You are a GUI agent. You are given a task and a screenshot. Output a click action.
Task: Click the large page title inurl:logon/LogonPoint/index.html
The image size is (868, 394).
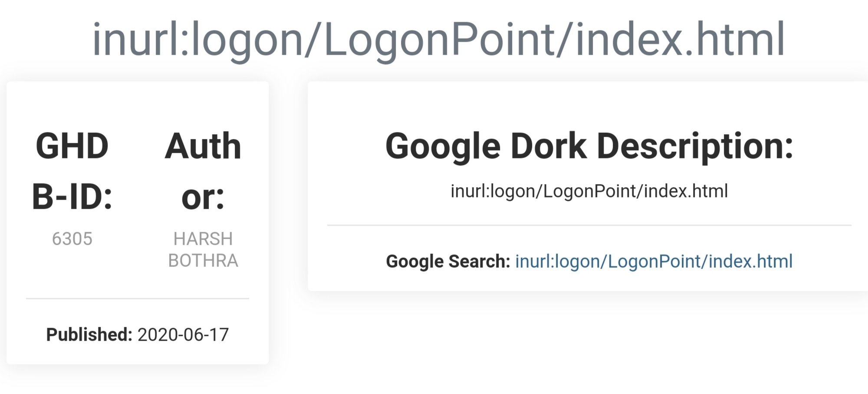pyautogui.click(x=439, y=40)
